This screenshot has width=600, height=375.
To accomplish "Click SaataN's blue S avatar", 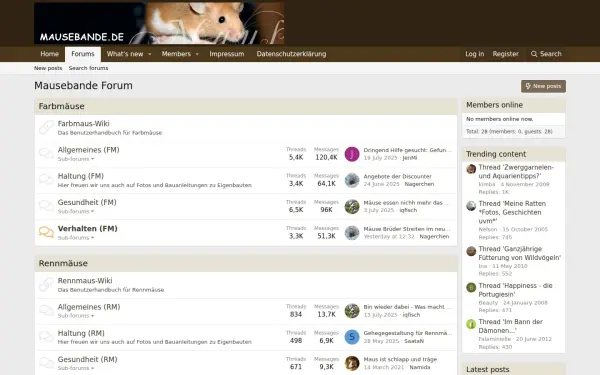I will pos(352,337).
